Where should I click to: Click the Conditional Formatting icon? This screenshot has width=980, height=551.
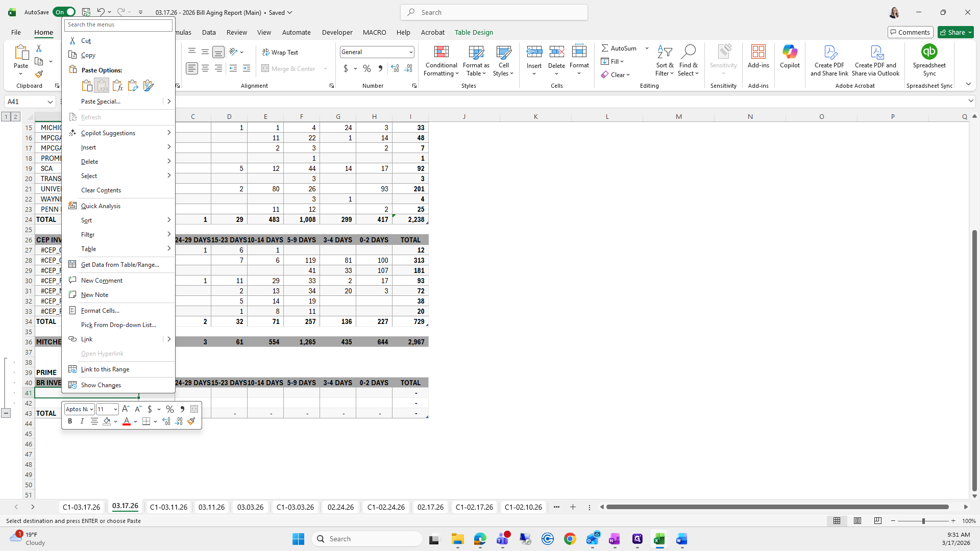click(x=441, y=52)
